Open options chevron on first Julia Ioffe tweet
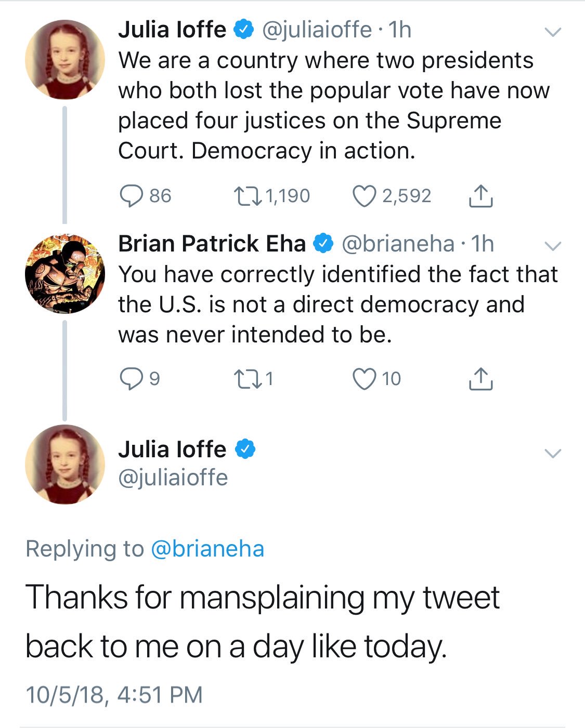The width and height of the screenshot is (585, 728). click(553, 32)
